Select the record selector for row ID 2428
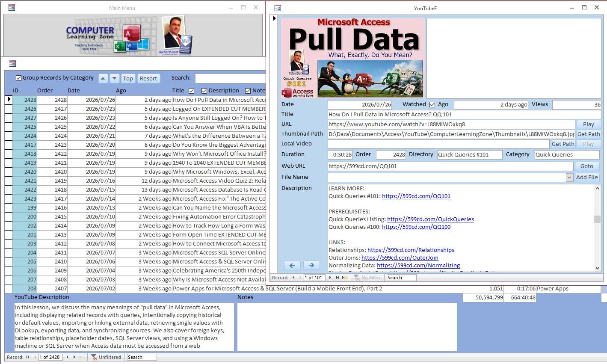The height and width of the screenshot is (364, 607). click(9, 100)
